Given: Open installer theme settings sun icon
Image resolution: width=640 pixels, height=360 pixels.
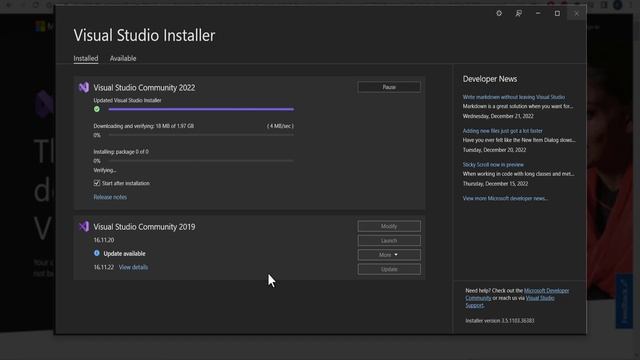Looking at the screenshot, I should [499, 13].
